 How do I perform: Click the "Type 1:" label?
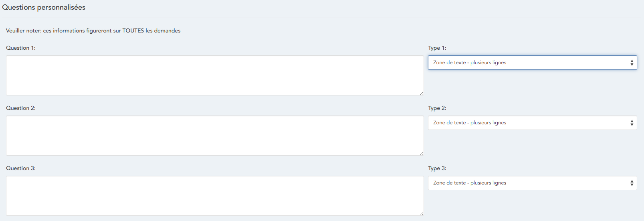click(x=437, y=48)
